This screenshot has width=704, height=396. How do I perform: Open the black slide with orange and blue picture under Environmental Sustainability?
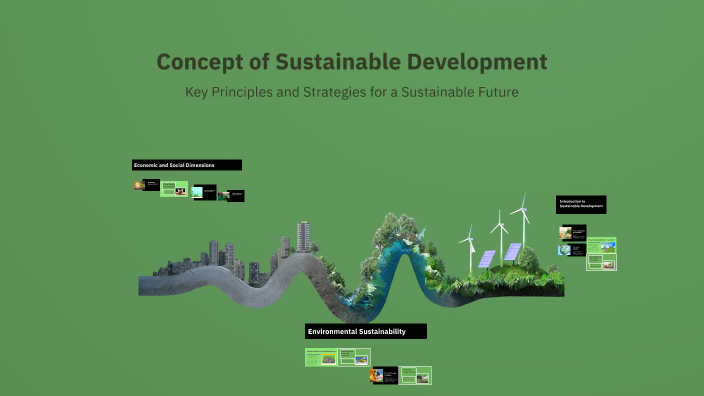click(384, 375)
